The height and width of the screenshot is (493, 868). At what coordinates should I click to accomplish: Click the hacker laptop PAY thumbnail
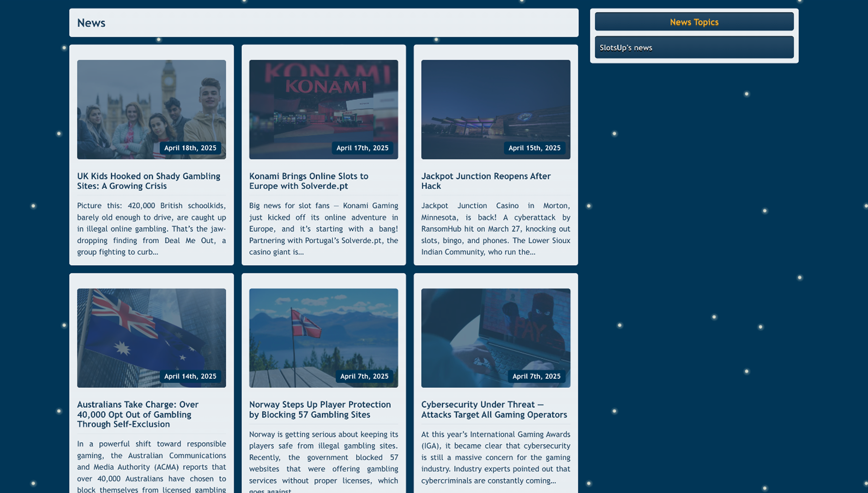pos(496,338)
